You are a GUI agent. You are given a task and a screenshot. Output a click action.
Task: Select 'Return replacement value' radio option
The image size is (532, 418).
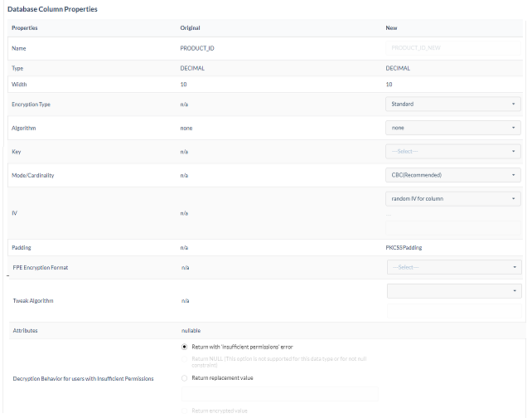184,377
